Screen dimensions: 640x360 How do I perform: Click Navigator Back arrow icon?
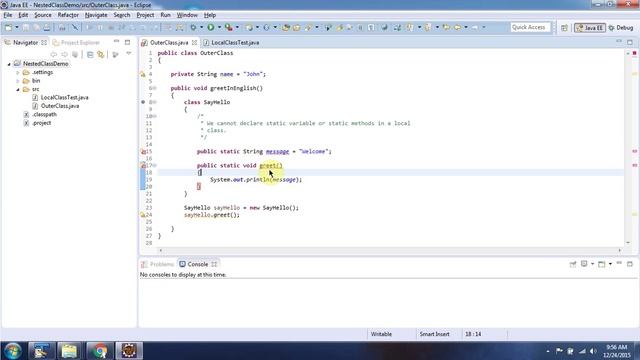[53, 54]
